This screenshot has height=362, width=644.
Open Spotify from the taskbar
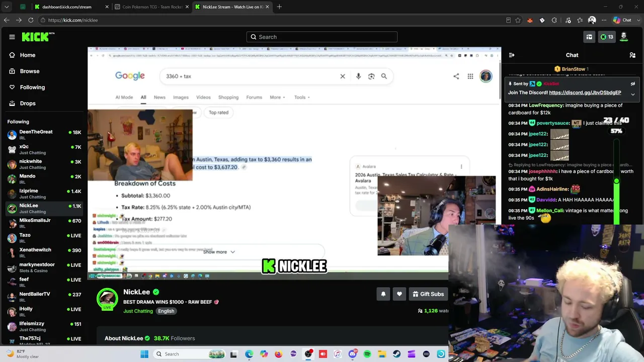point(367,354)
